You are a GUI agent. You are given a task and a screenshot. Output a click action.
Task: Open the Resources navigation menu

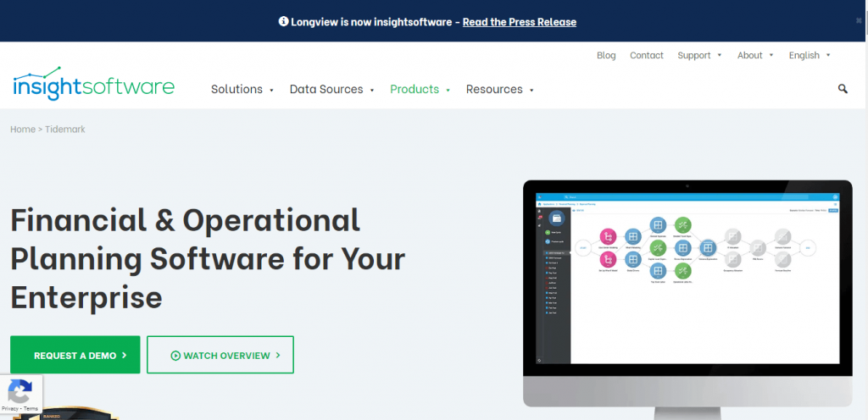coord(500,89)
